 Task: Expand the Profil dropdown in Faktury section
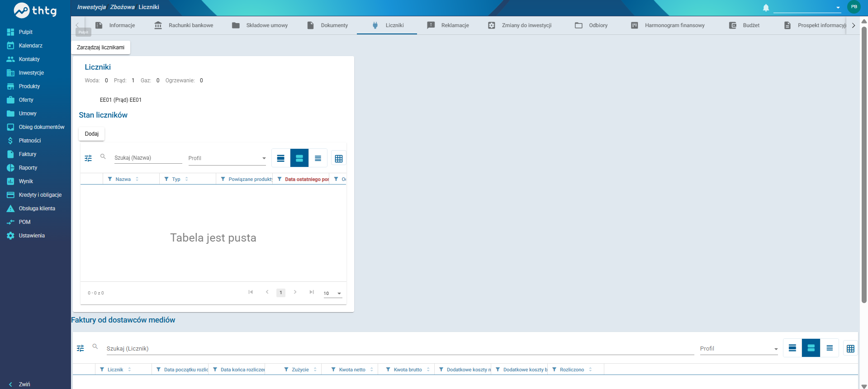[739, 349]
